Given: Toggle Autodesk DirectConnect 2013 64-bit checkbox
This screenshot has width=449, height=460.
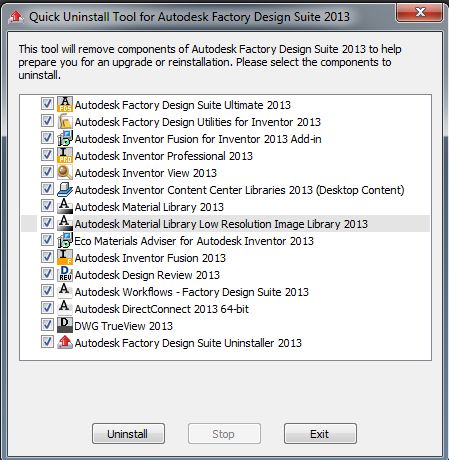Looking at the screenshot, I should pos(47,308).
